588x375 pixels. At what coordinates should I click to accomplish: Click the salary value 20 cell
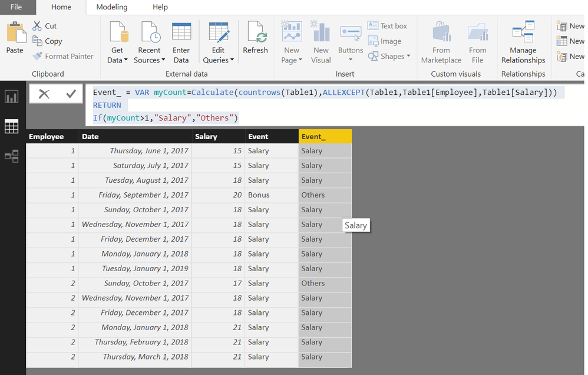(x=218, y=195)
